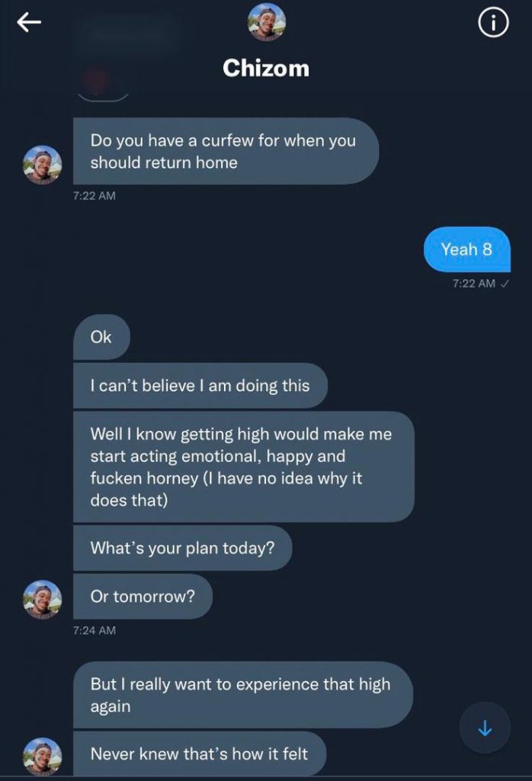532x781 pixels.
Task: Tap the "Ok" message bubble
Action: (x=101, y=337)
